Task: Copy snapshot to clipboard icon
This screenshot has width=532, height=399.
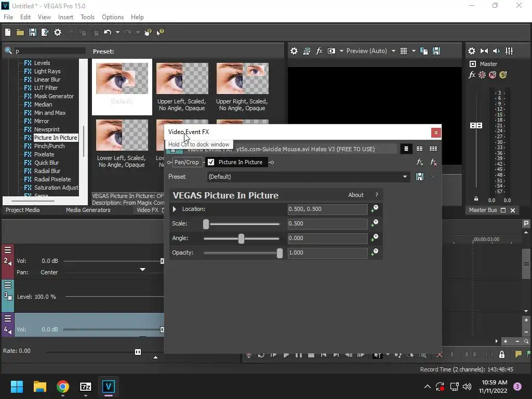Action: [x=424, y=51]
